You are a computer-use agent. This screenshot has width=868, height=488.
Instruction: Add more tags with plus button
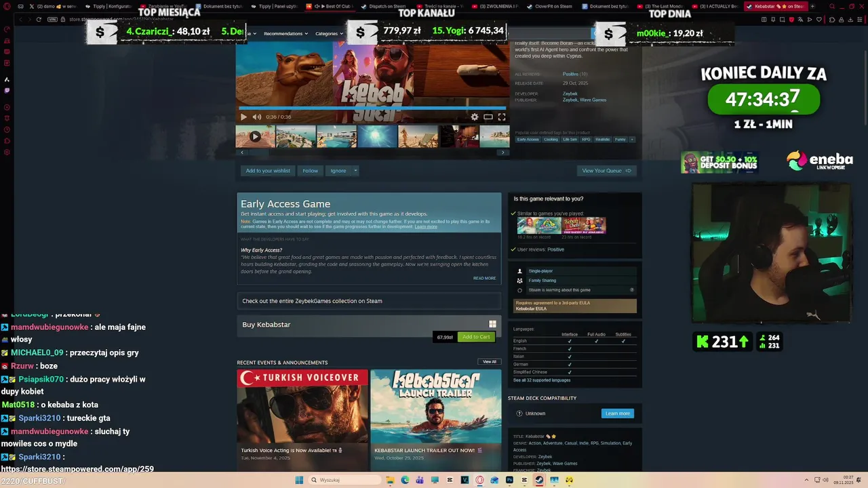(632, 140)
